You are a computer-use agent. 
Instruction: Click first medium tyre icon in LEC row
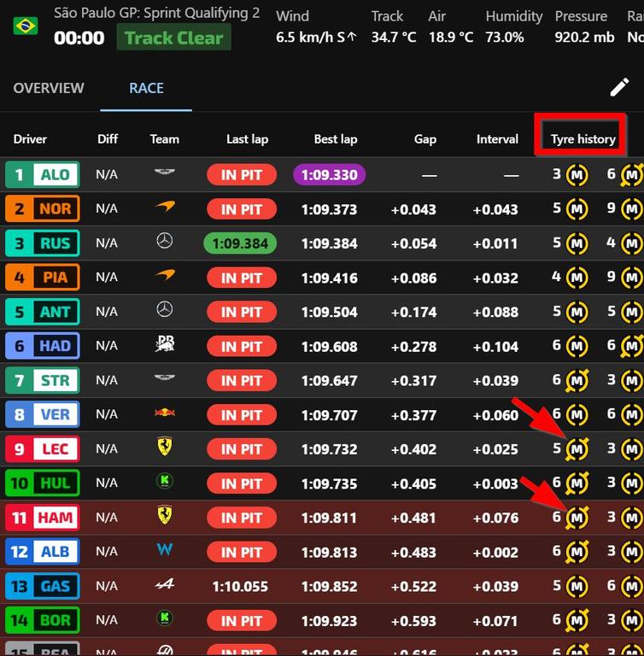(577, 449)
